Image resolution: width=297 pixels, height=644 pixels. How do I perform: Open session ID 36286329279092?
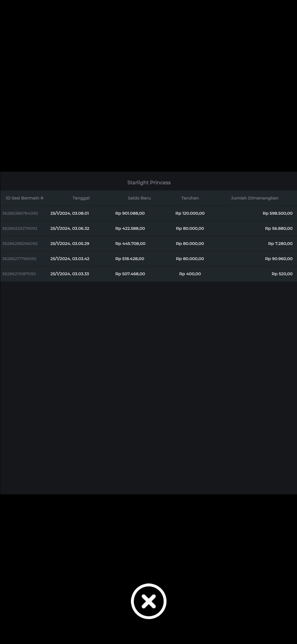[x=20, y=228]
